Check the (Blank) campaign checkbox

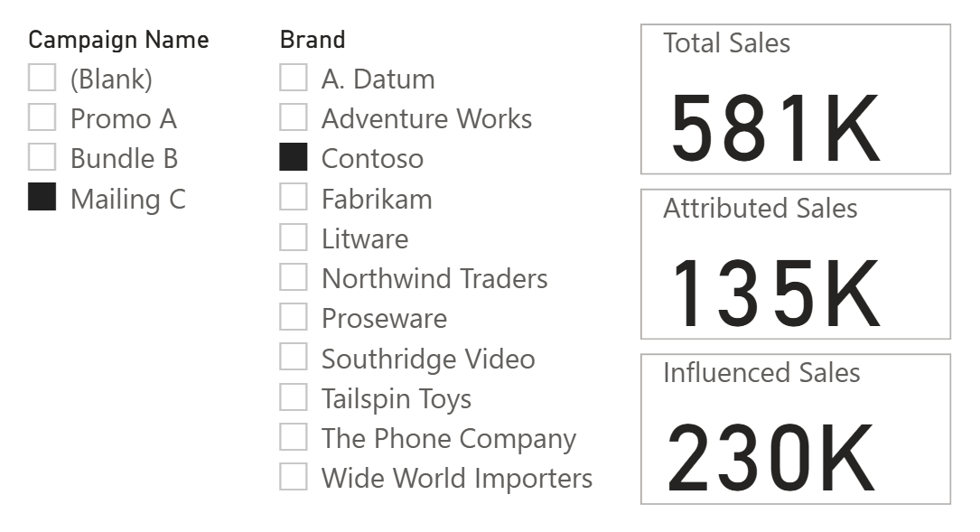(x=42, y=79)
